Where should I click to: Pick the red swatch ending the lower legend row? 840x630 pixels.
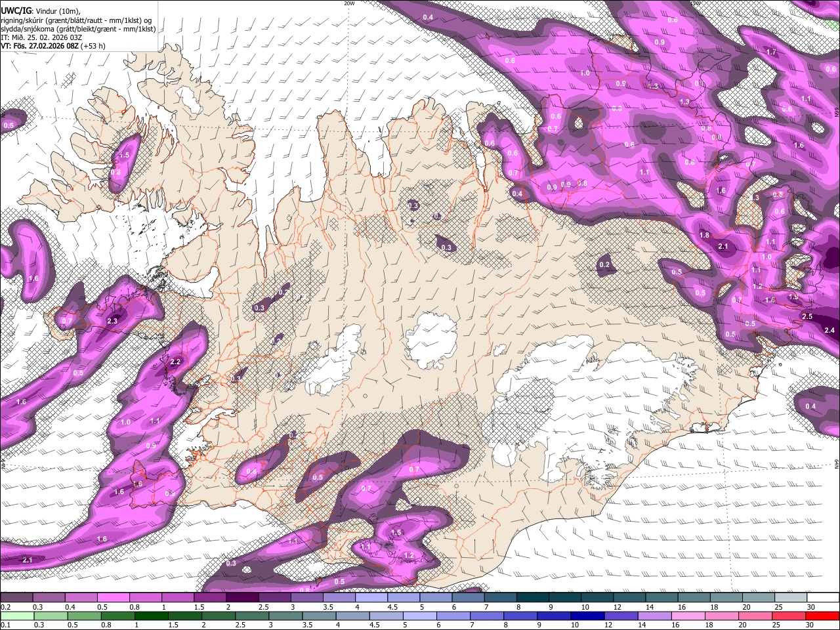point(823,616)
